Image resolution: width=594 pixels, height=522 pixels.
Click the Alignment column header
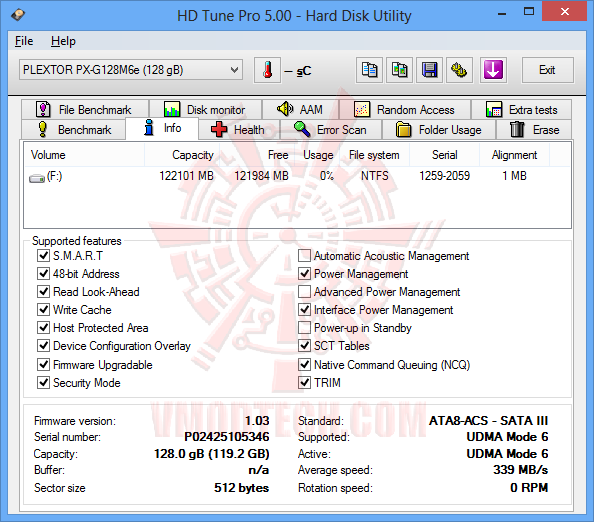[x=514, y=155]
